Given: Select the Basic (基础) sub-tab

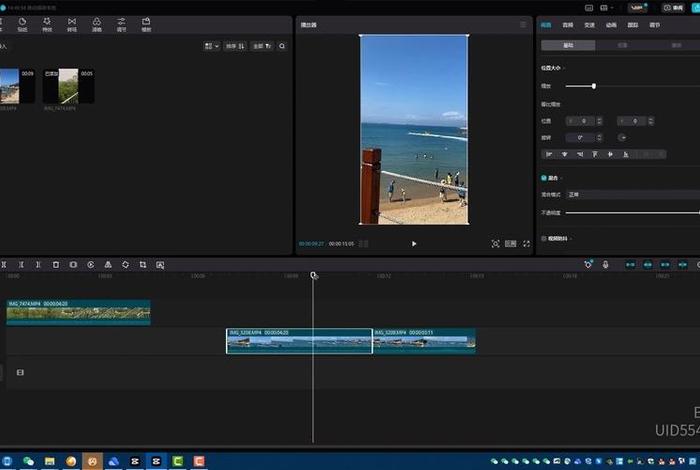Looking at the screenshot, I should pyautogui.click(x=568, y=45).
